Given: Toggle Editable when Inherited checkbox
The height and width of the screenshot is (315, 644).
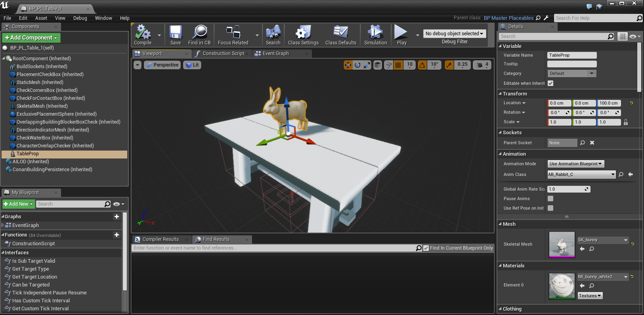Looking at the screenshot, I should pyautogui.click(x=550, y=83).
